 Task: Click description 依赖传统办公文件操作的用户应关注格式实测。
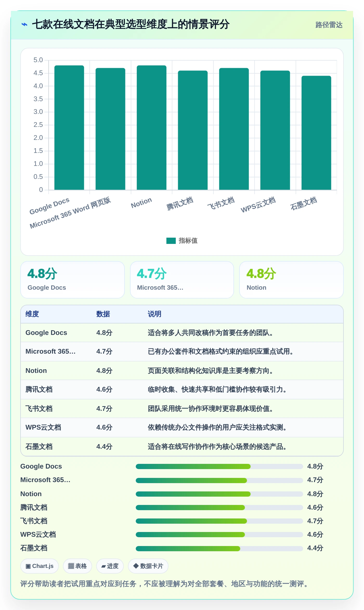coord(217,427)
